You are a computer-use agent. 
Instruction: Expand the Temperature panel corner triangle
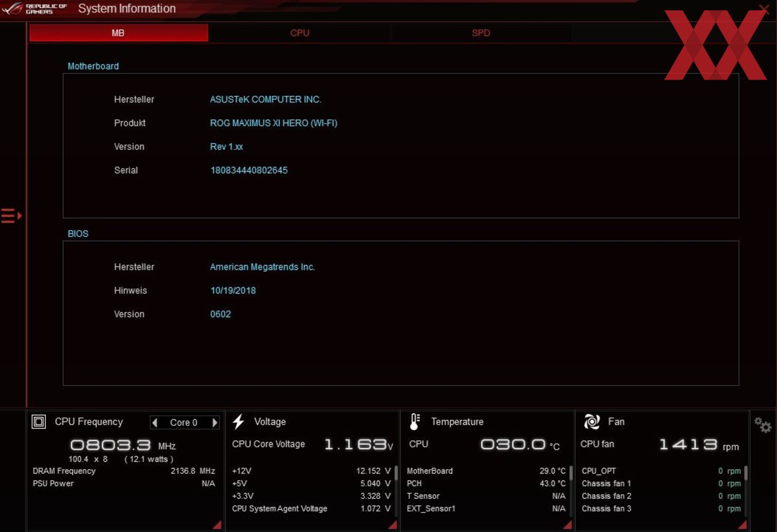[567, 525]
